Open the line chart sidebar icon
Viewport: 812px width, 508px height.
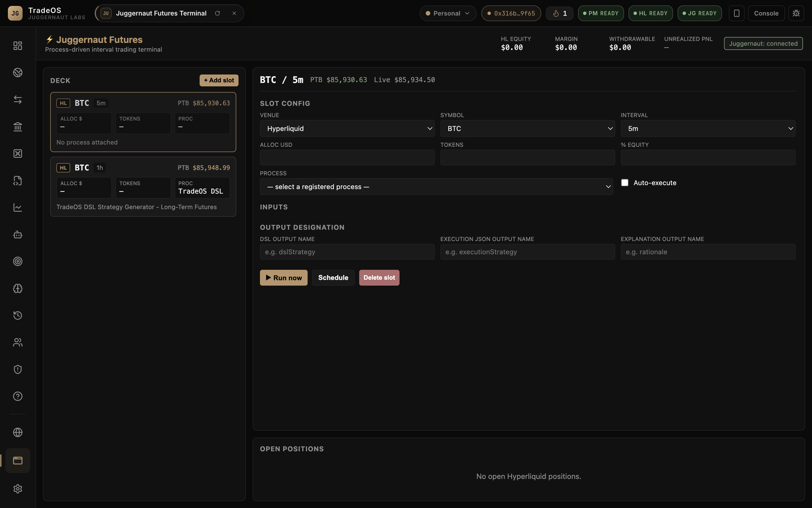pyautogui.click(x=17, y=208)
